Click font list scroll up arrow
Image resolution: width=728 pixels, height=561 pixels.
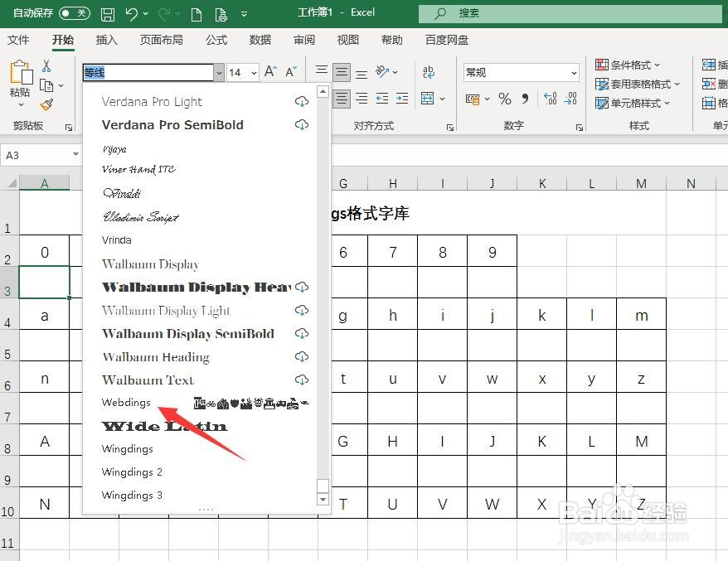pyautogui.click(x=323, y=91)
